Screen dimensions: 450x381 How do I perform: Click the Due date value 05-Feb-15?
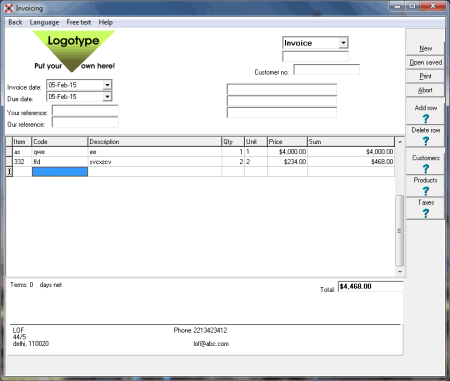point(63,97)
